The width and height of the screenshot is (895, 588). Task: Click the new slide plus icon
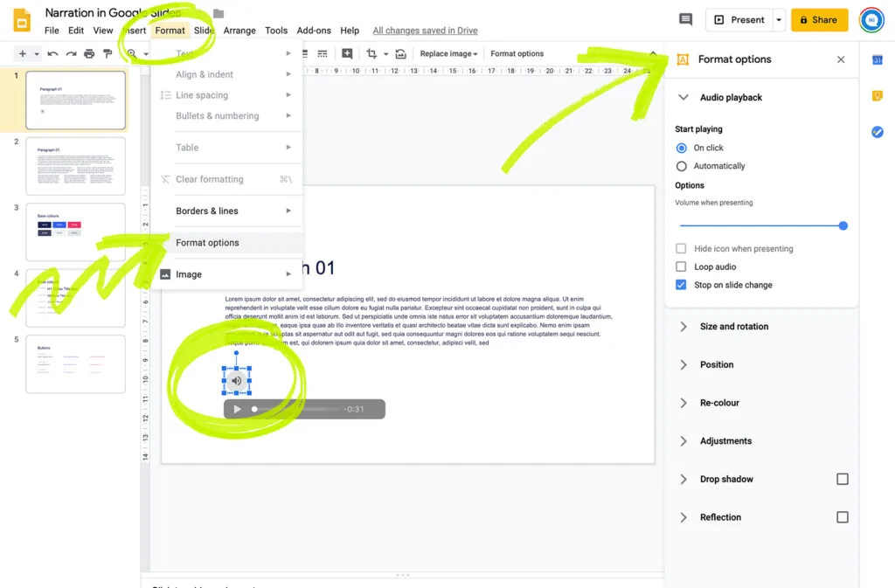pos(22,53)
